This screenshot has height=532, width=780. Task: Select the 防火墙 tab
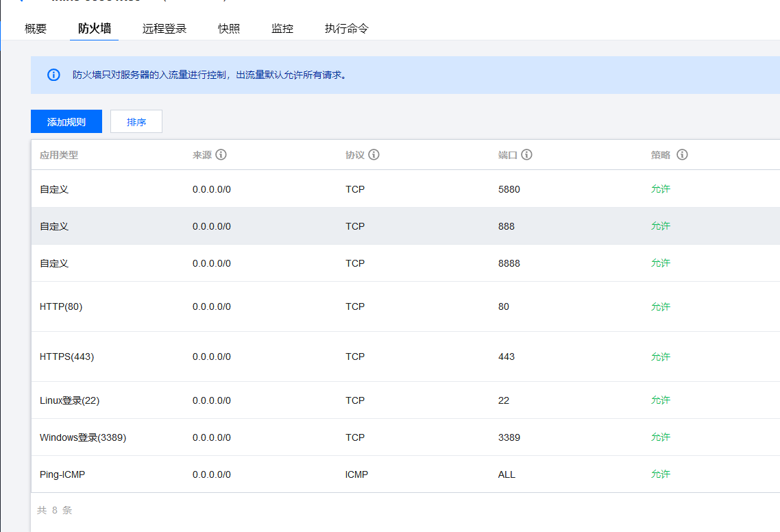pyautogui.click(x=94, y=29)
